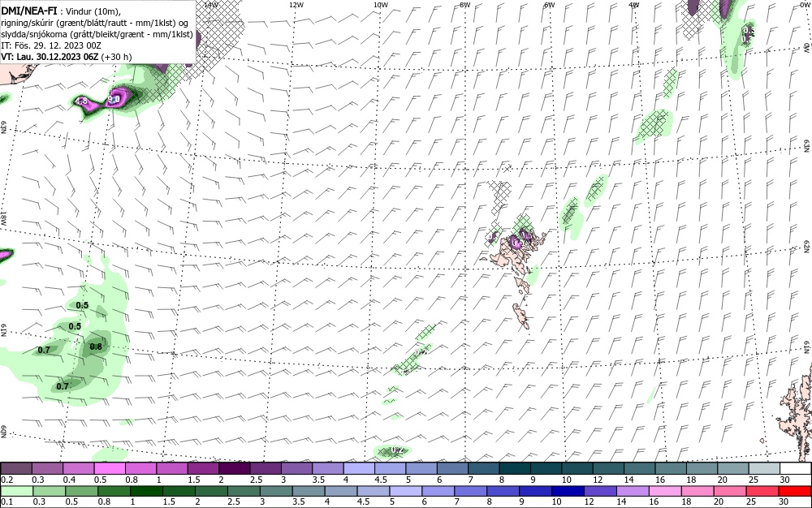Pick the green rain swatch above 0.8
Image resolution: width=812 pixels, height=508 pixels.
pyautogui.click(x=114, y=491)
